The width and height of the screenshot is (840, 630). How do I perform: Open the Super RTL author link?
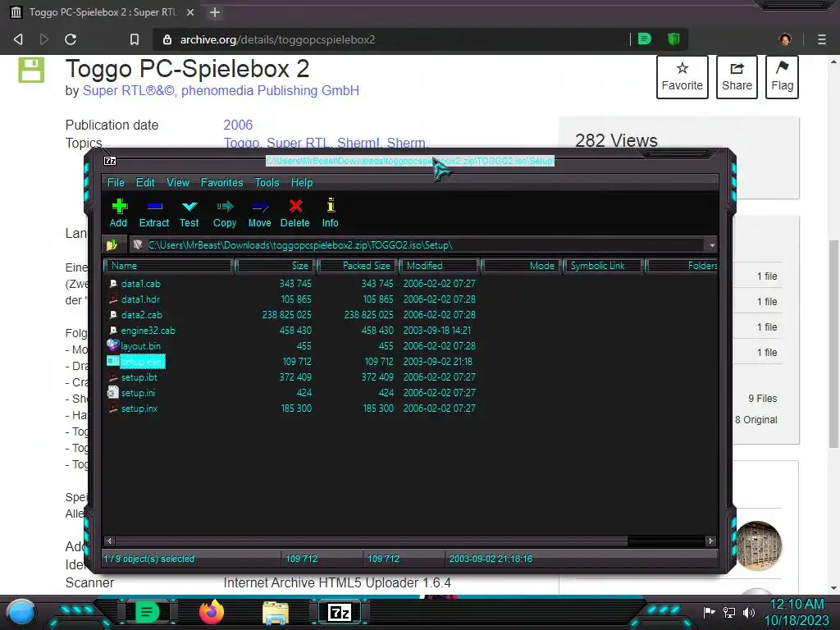(x=128, y=90)
